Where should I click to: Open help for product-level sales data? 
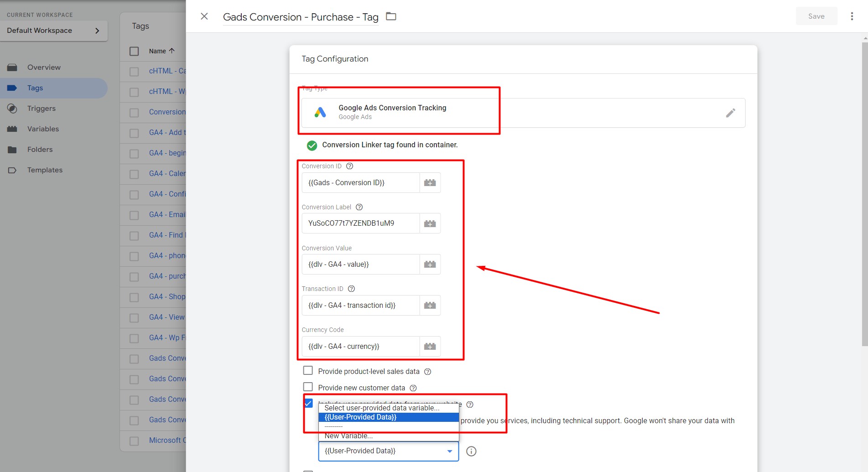click(x=428, y=372)
